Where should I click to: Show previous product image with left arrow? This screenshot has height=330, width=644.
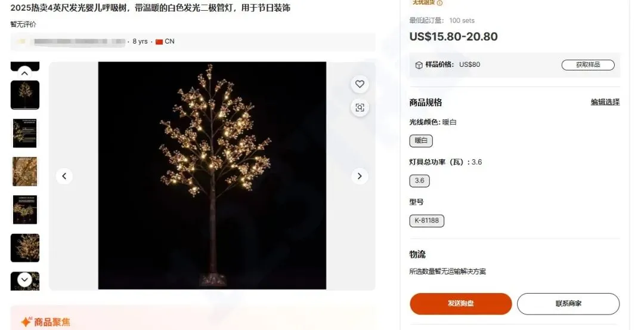(x=64, y=176)
